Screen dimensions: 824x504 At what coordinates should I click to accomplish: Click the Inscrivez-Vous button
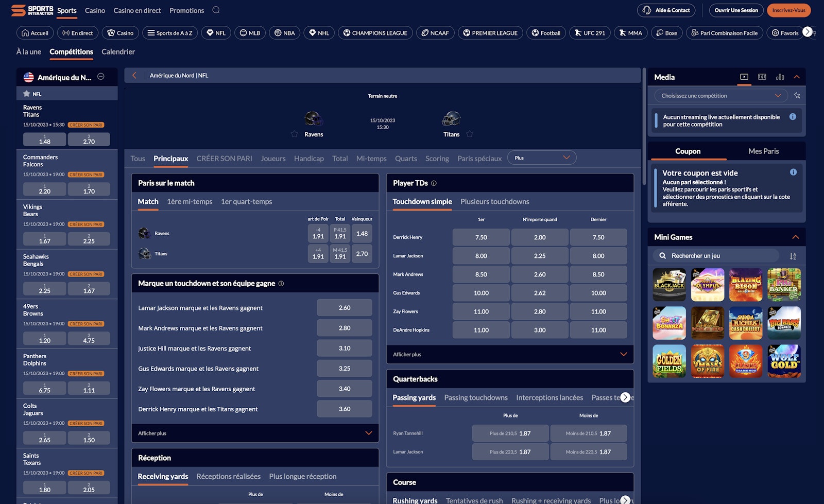pos(788,10)
